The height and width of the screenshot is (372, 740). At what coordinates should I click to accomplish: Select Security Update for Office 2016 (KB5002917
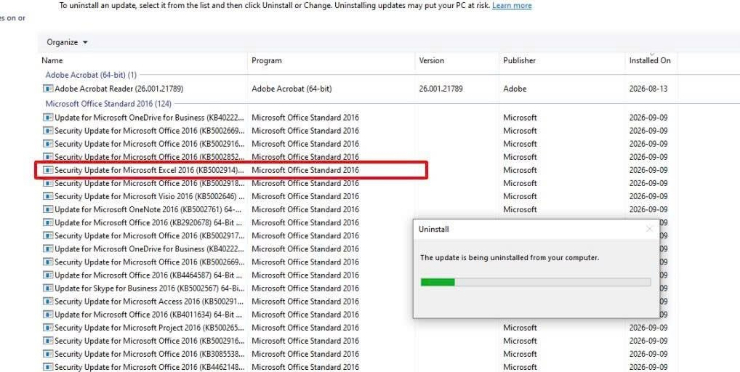(149, 236)
